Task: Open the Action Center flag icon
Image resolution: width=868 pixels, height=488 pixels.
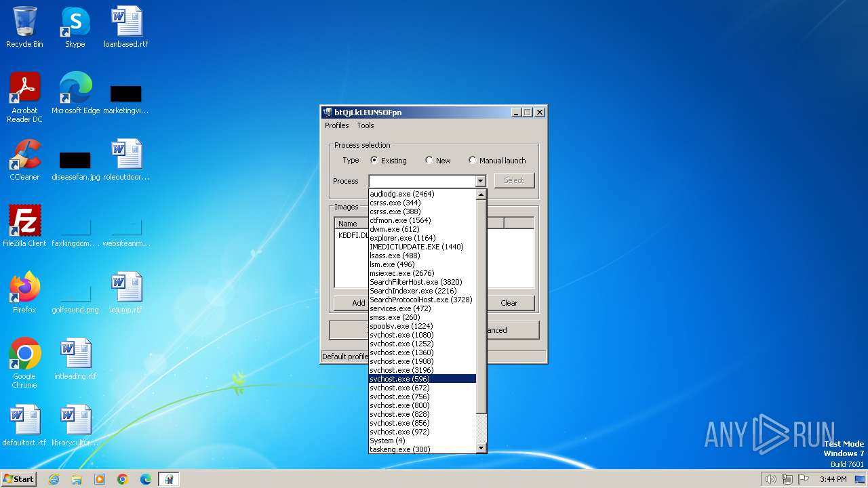Action: click(804, 479)
